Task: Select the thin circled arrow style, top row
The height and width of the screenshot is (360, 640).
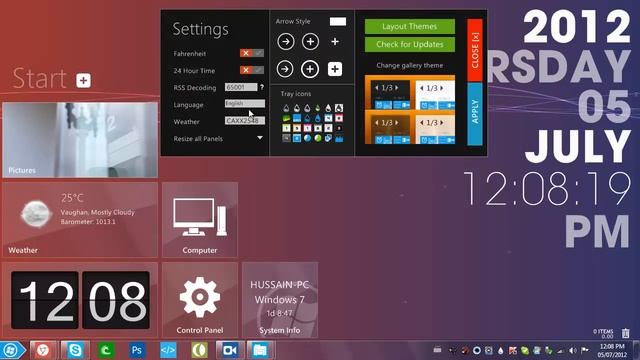Action: pos(286,42)
